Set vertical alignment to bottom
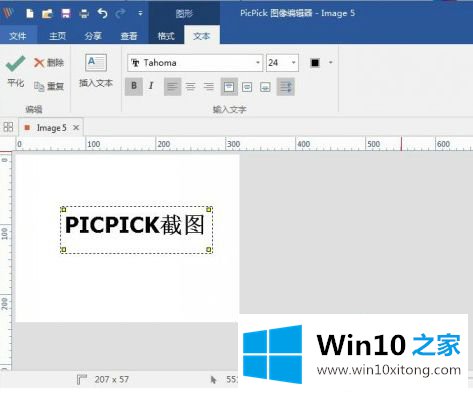The height and width of the screenshot is (396, 473). coord(265,87)
